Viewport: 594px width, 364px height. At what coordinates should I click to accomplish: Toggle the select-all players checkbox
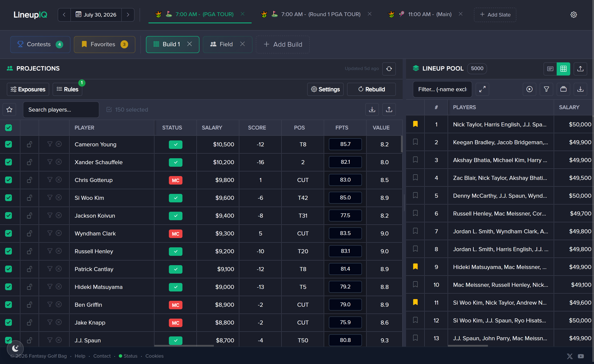pos(8,127)
